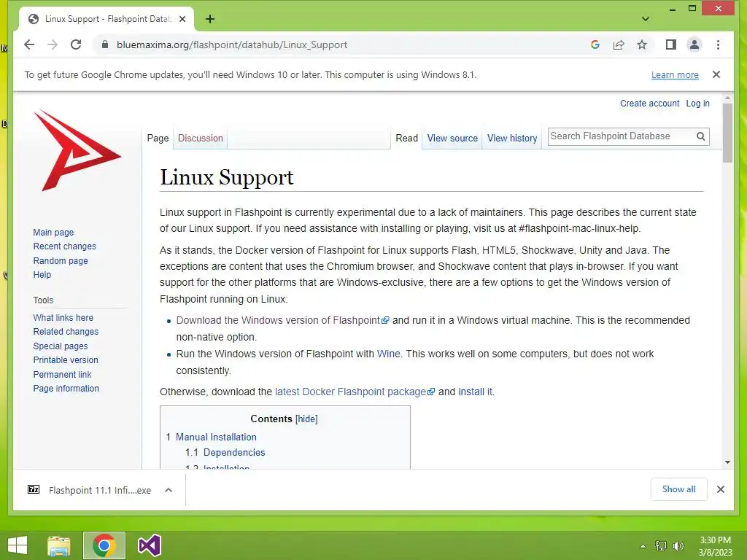Go to Main page in sidebar

(53, 233)
